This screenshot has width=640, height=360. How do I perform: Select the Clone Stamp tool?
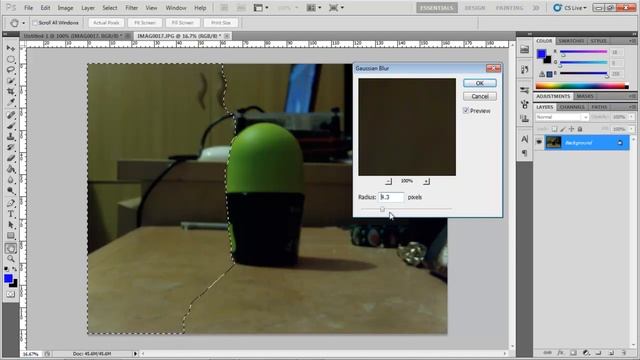pos(11,136)
